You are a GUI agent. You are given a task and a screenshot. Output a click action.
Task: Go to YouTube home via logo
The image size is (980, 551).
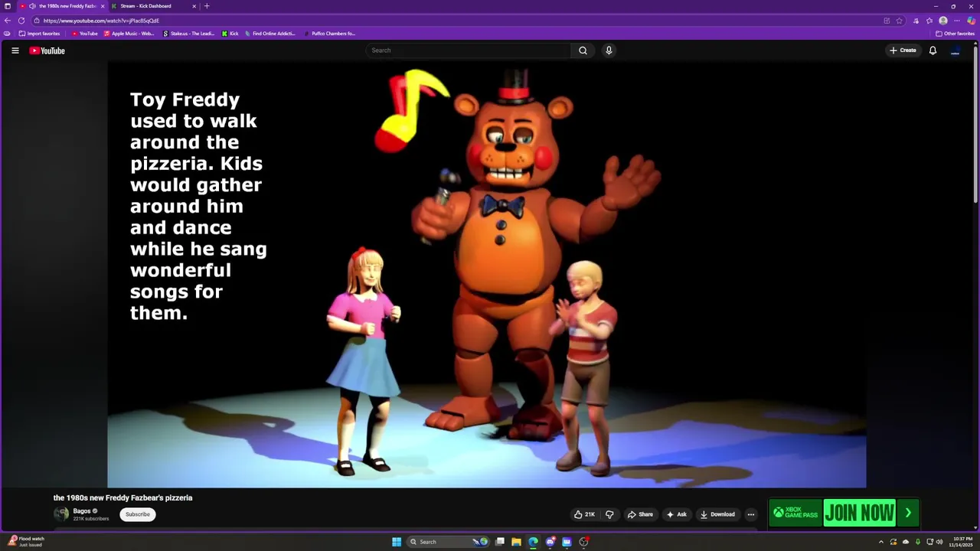tap(47, 51)
